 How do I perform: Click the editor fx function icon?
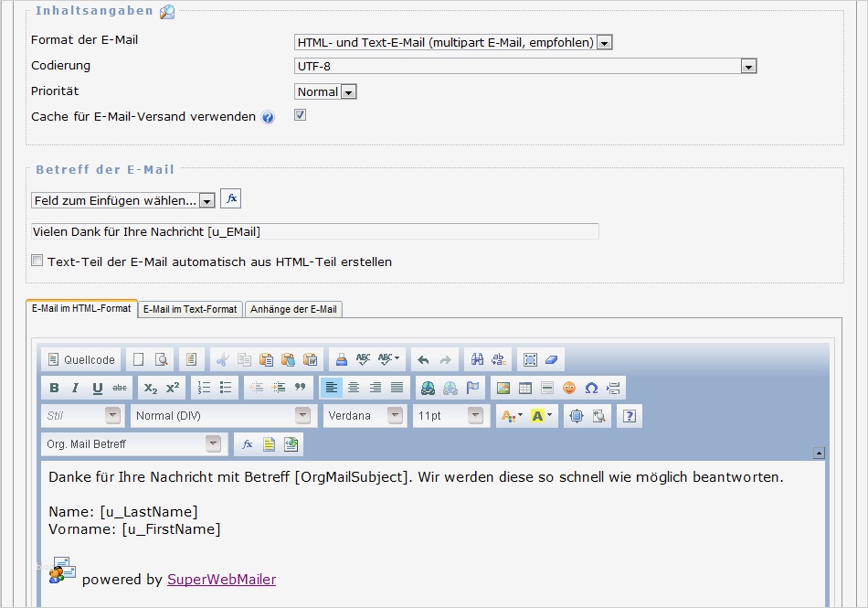pyautogui.click(x=247, y=444)
